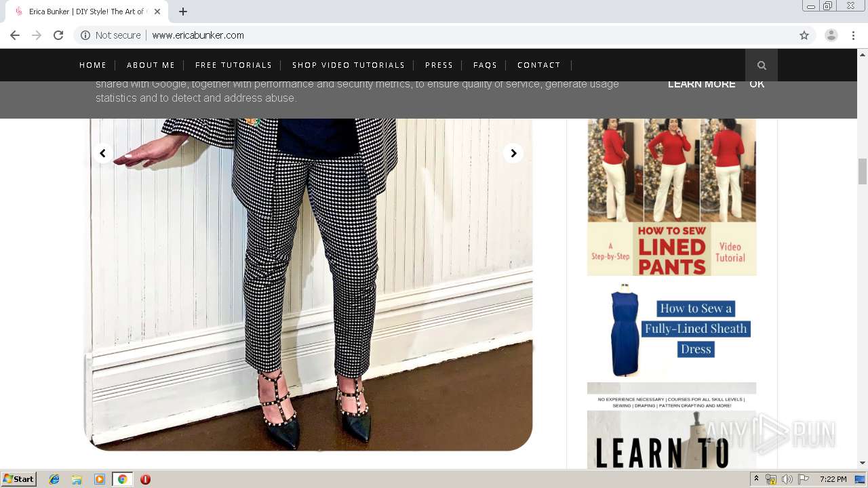
Task: Open Chrome's three-dot menu
Action: click(853, 35)
